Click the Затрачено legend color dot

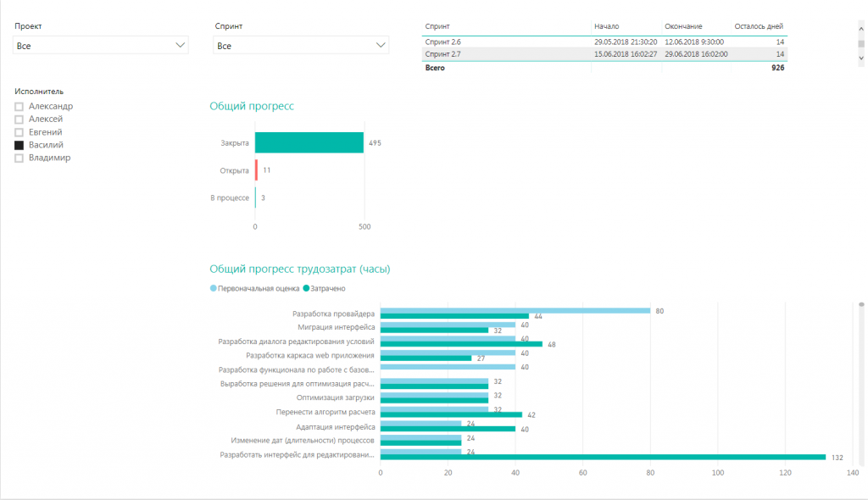[306, 288]
